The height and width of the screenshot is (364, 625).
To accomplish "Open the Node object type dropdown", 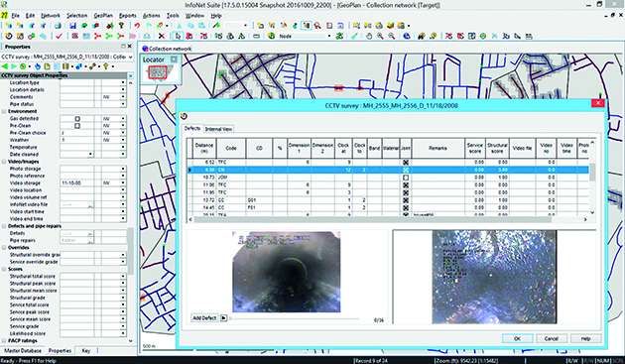I will tap(328, 36).
